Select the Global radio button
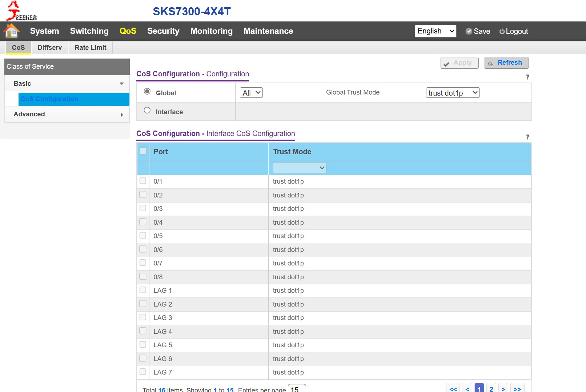 point(147,92)
